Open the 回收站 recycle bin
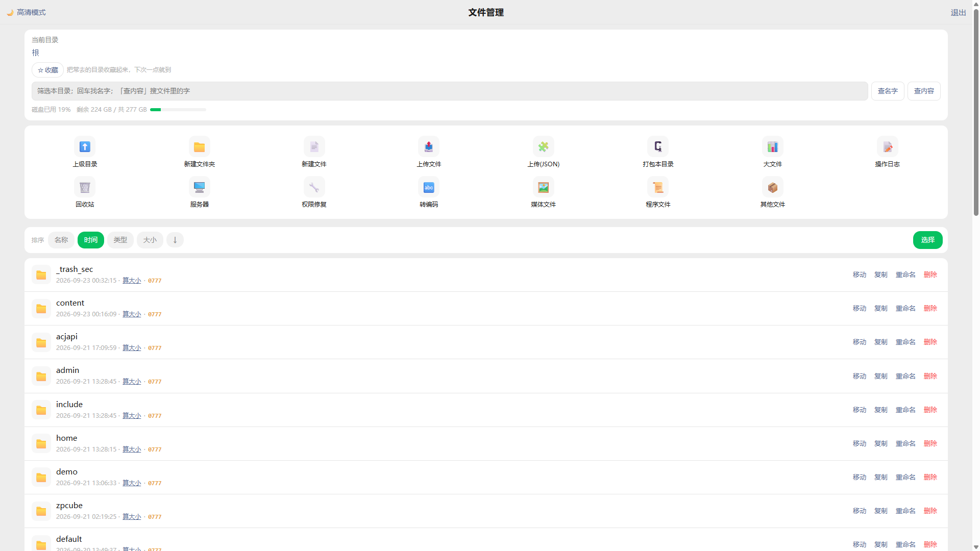 (x=85, y=187)
